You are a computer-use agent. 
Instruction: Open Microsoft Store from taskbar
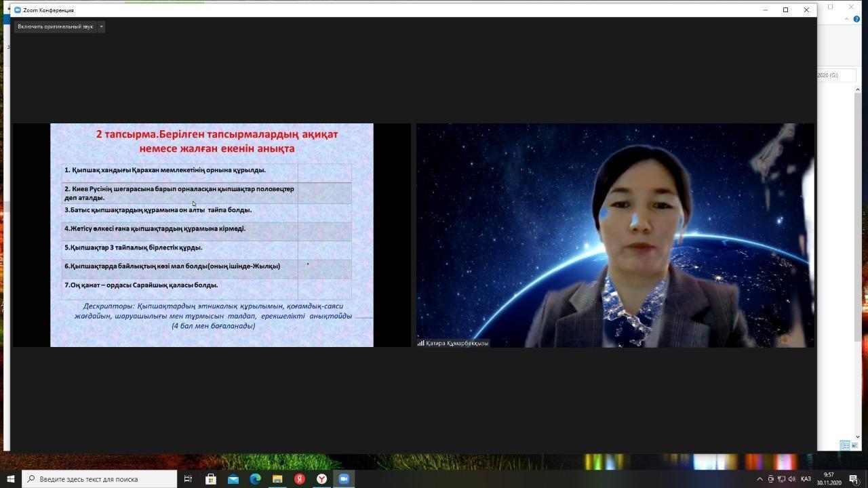211,479
